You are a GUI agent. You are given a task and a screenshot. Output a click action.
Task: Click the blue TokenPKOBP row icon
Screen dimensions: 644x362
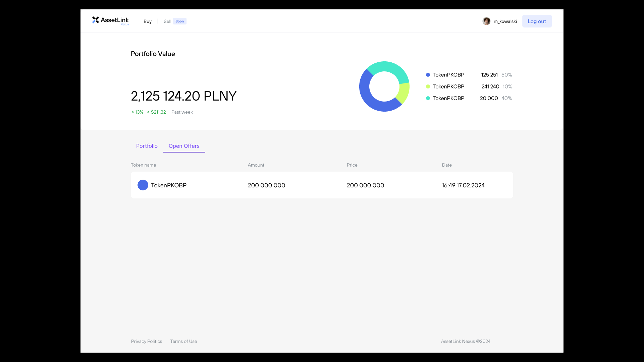tap(143, 185)
